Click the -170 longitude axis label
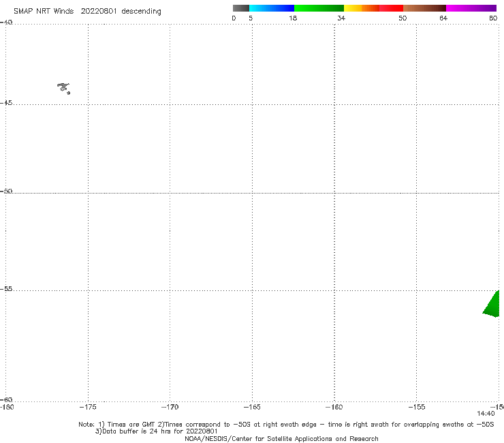Viewport: 504px width, 443px height. tap(170, 407)
